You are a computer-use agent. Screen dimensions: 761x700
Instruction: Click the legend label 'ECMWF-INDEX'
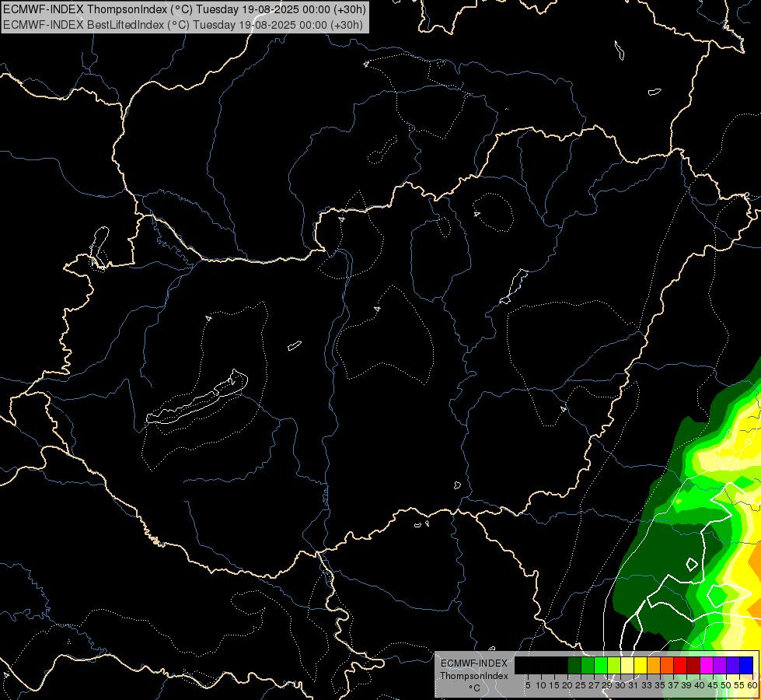tap(474, 663)
